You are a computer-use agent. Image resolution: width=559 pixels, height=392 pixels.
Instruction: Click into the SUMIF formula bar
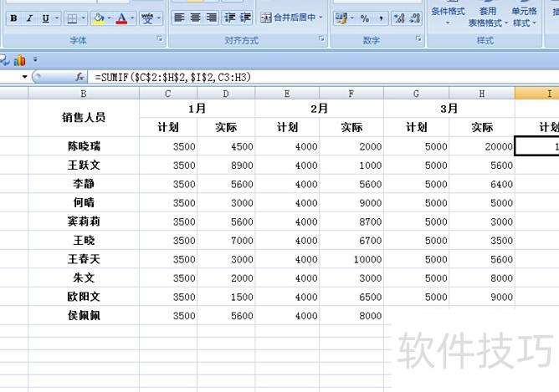click(323, 77)
